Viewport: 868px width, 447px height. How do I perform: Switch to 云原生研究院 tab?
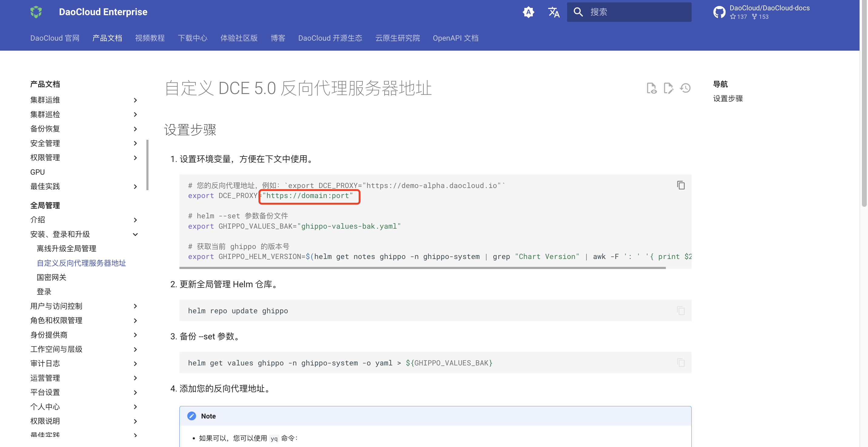tap(398, 38)
